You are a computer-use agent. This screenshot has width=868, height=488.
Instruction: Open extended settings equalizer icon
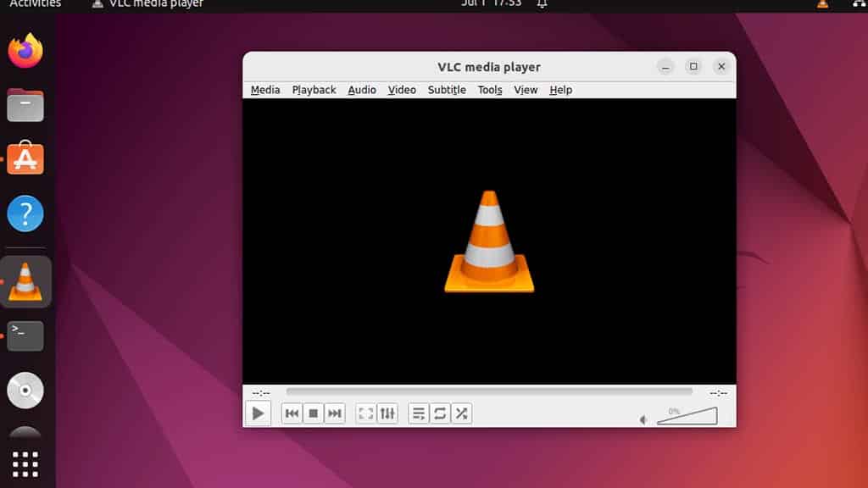coord(387,413)
